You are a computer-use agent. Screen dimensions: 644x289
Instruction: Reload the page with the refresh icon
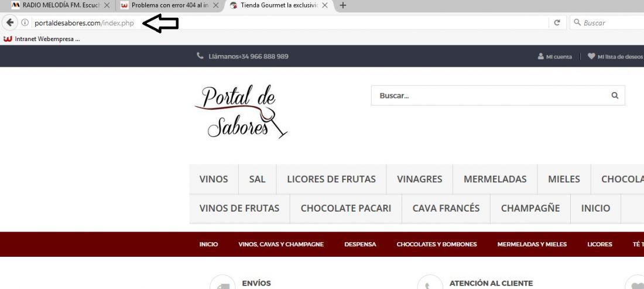coord(557,23)
